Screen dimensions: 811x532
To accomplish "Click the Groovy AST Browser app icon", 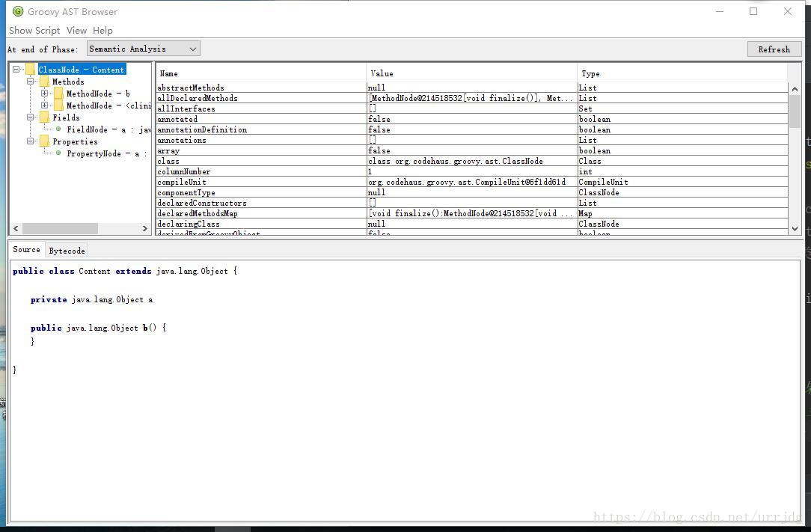I will coord(18,11).
